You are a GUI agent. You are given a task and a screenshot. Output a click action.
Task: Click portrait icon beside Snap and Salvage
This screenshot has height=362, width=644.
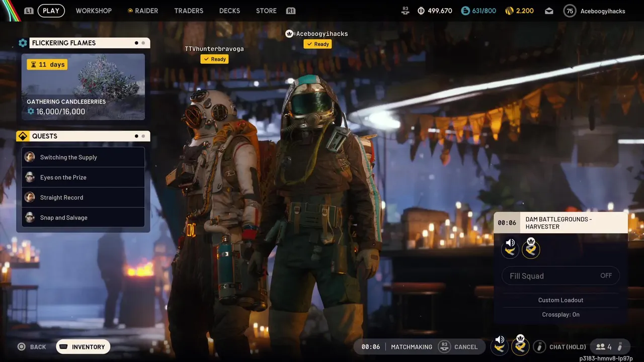pyautogui.click(x=30, y=217)
